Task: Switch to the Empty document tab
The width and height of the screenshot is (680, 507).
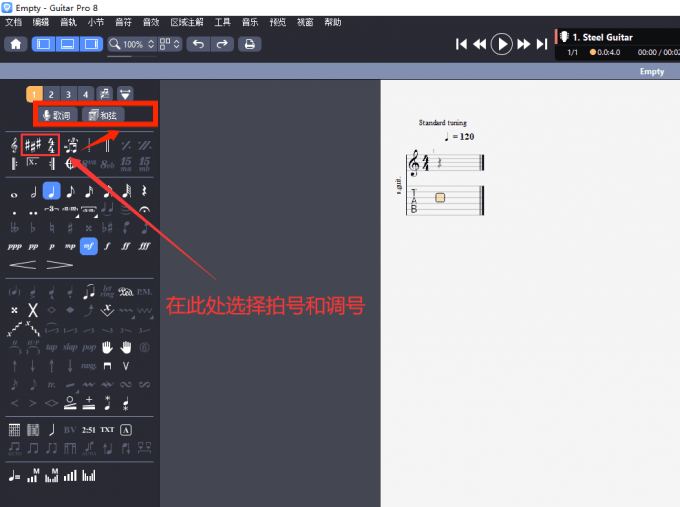Action: click(x=651, y=72)
